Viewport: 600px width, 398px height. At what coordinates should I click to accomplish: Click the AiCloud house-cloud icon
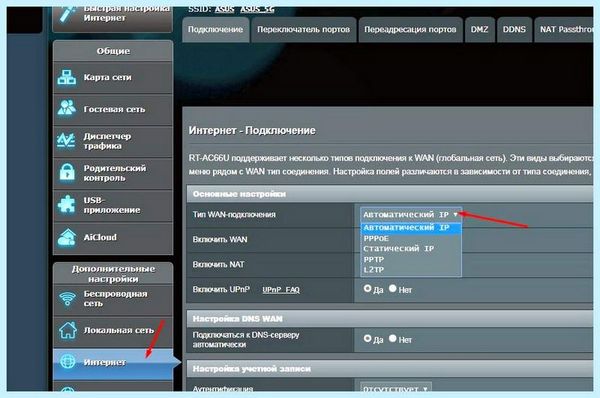click(67, 237)
